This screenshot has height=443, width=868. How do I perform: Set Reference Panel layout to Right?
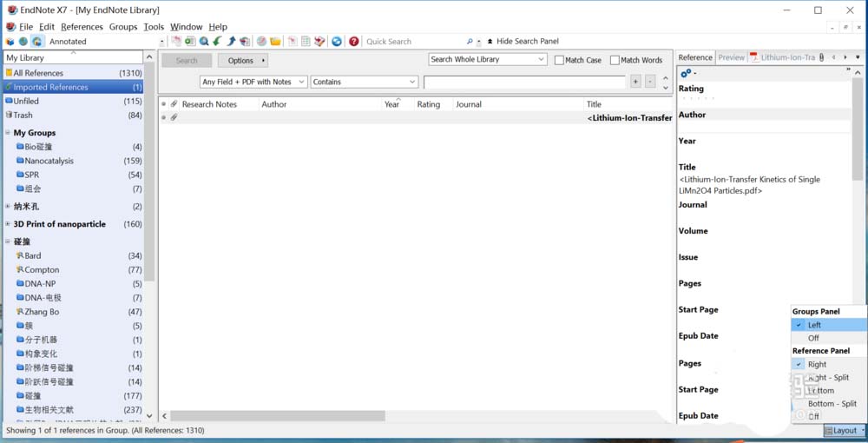click(829, 364)
